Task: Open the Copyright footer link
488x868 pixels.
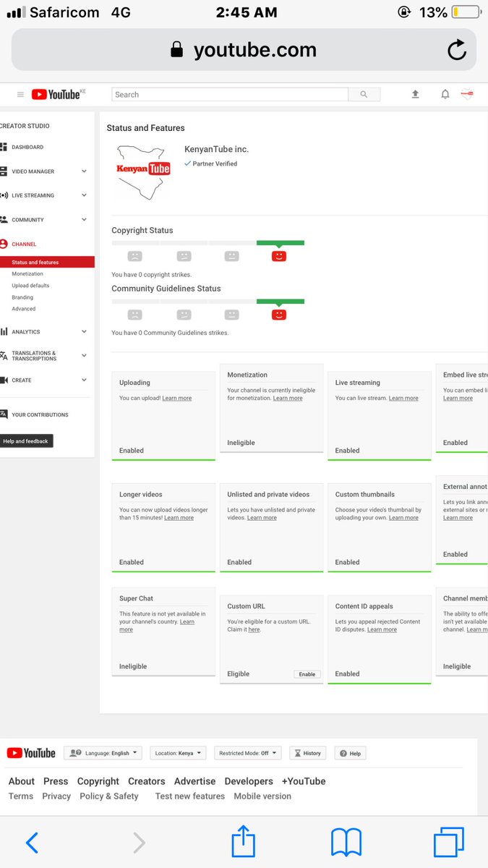Action: (x=98, y=781)
